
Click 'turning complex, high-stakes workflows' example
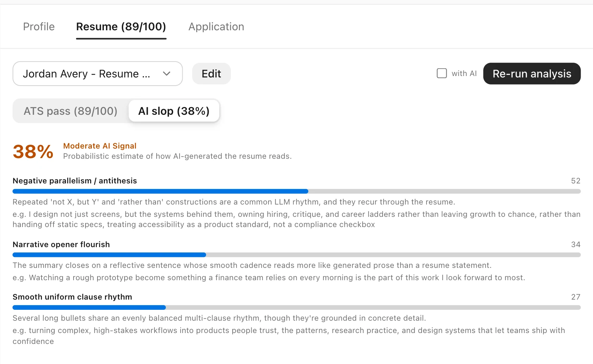pyautogui.click(x=289, y=336)
